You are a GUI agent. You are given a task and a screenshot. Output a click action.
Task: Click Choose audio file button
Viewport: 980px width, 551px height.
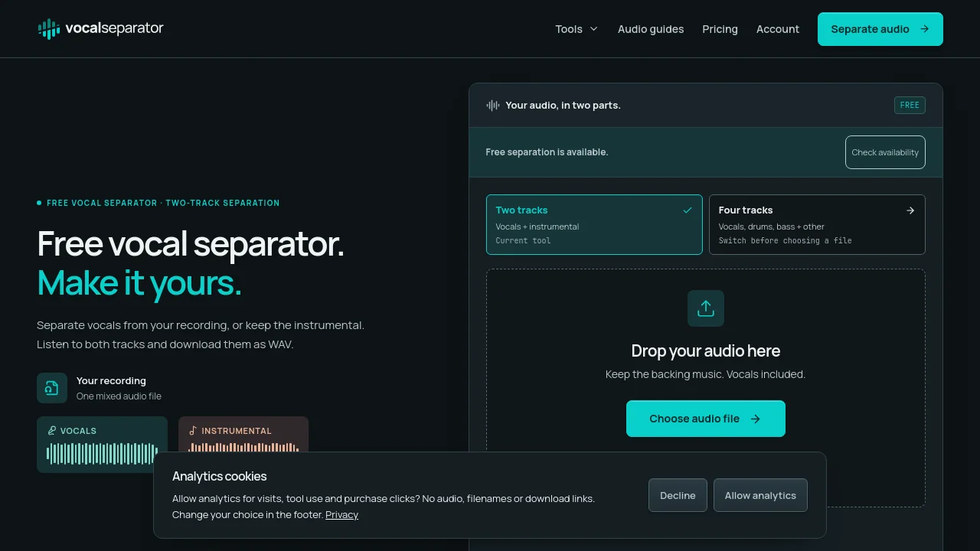pos(706,419)
